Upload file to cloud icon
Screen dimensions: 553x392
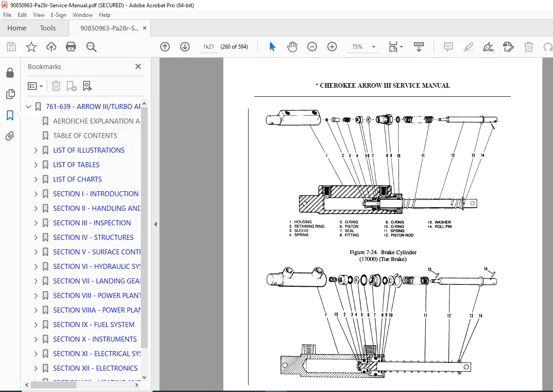(x=51, y=47)
